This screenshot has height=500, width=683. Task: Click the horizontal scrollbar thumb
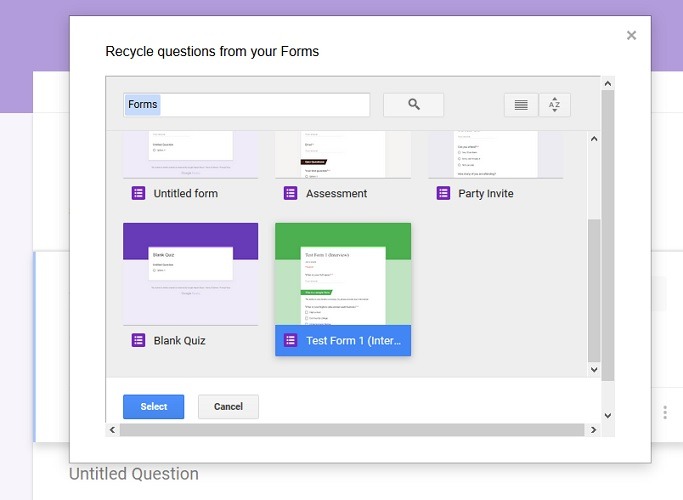[x=352, y=430]
